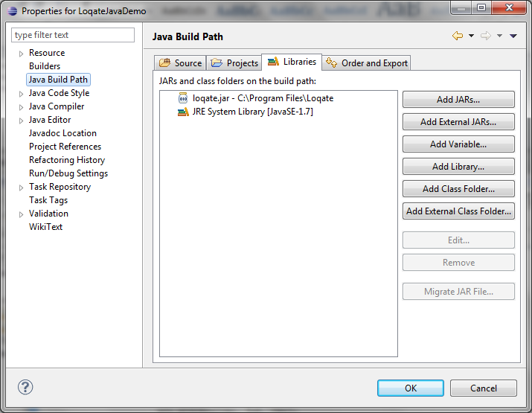This screenshot has width=532, height=413.
Task: Click the help question mark icon
Action: (x=25, y=387)
